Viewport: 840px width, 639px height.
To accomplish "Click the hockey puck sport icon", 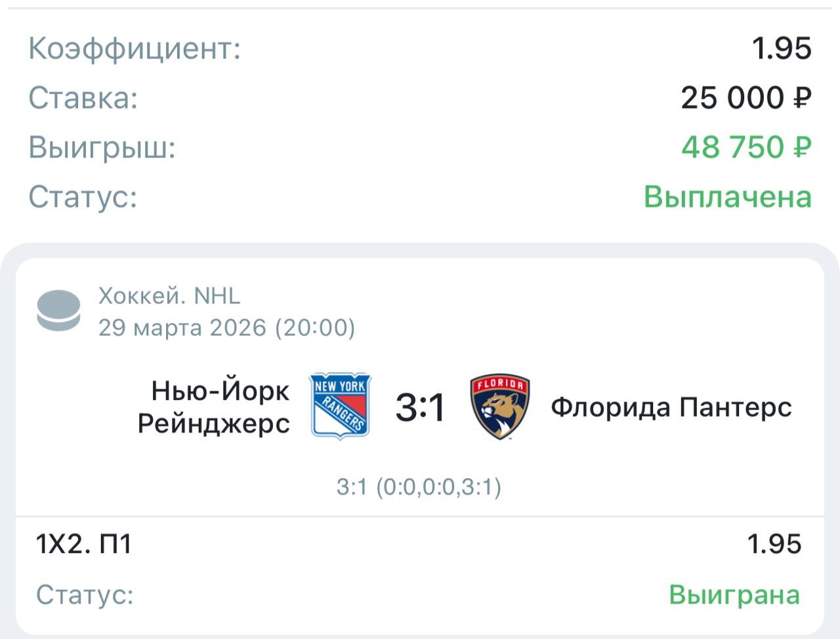I will click(58, 311).
